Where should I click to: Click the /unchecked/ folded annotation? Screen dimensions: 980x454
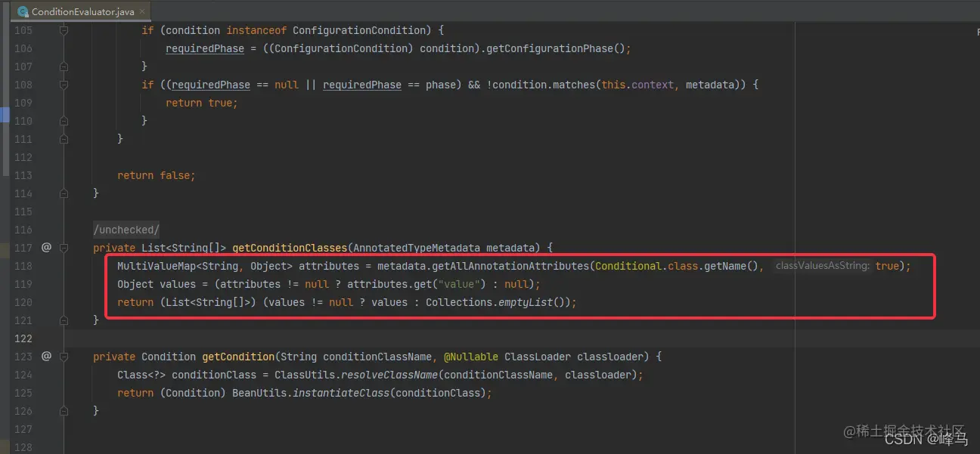click(x=126, y=230)
